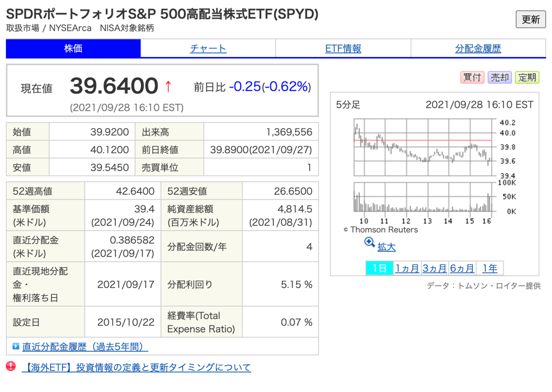Click the timestamp (2021/09/28 16:10 EST) under price
Image resolution: width=552 pixels, height=392 pixels.
(127, 108)
